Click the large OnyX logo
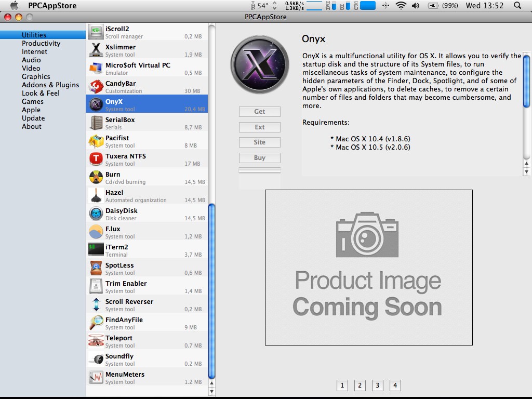 [260, 64]
